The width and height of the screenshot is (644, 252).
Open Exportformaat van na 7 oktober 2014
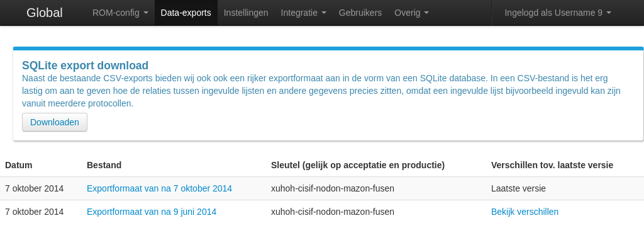(159, 188)
